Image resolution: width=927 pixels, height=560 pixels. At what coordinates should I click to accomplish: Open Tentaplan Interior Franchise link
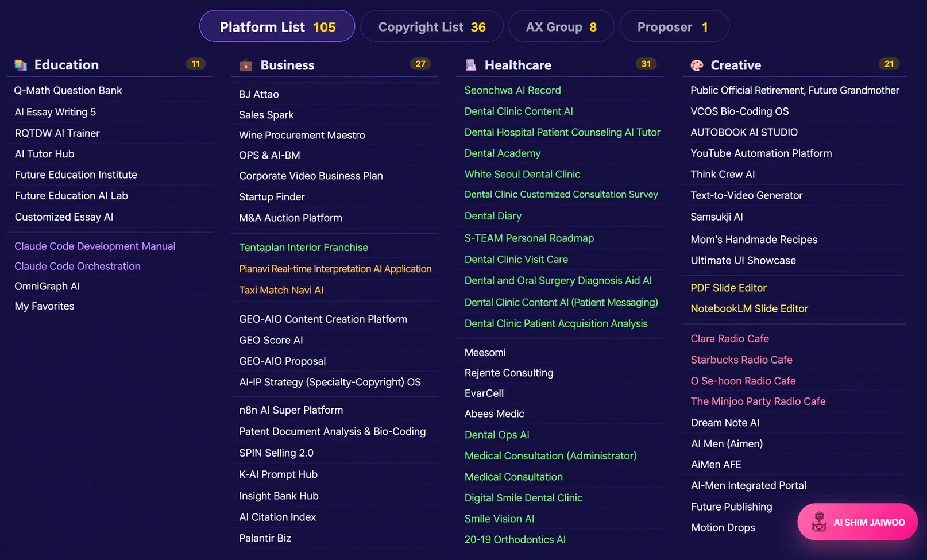303,248
